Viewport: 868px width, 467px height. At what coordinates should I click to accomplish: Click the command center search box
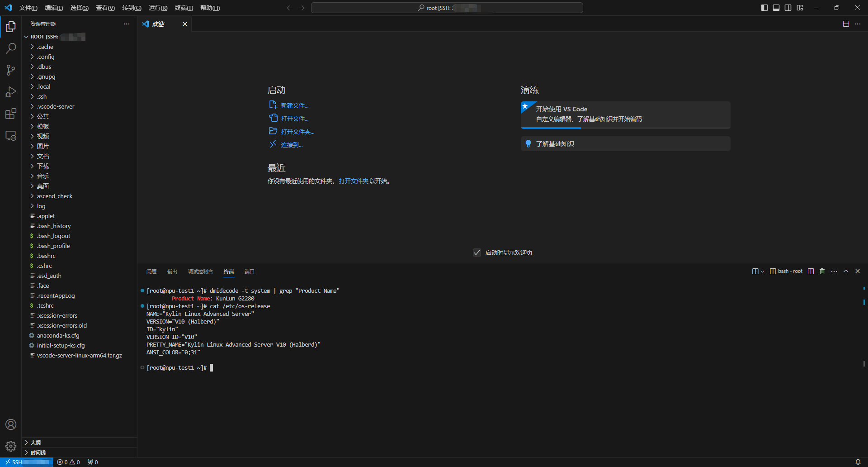(x=447, y=8)
